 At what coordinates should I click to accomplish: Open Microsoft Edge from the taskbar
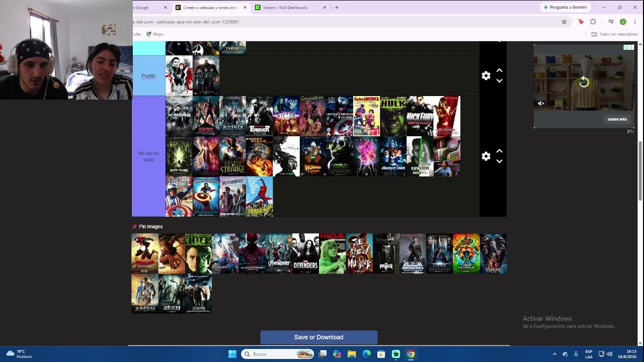(x=366, y=354)
